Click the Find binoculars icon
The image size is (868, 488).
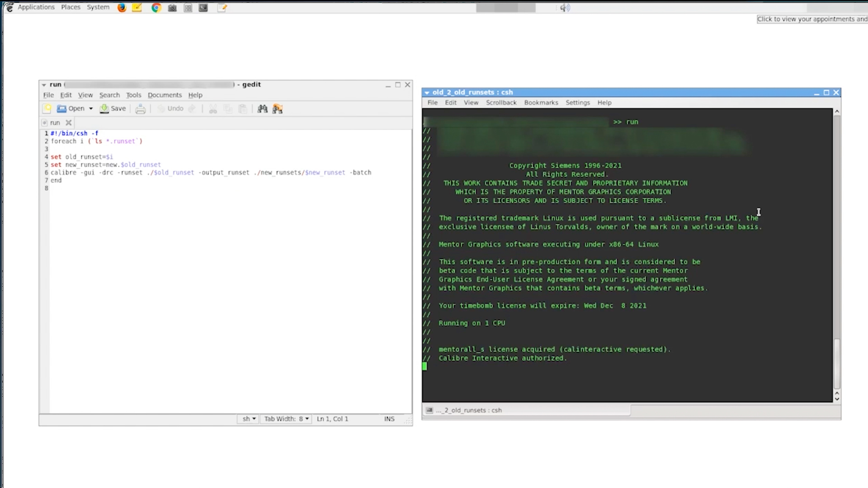point(262,109)
